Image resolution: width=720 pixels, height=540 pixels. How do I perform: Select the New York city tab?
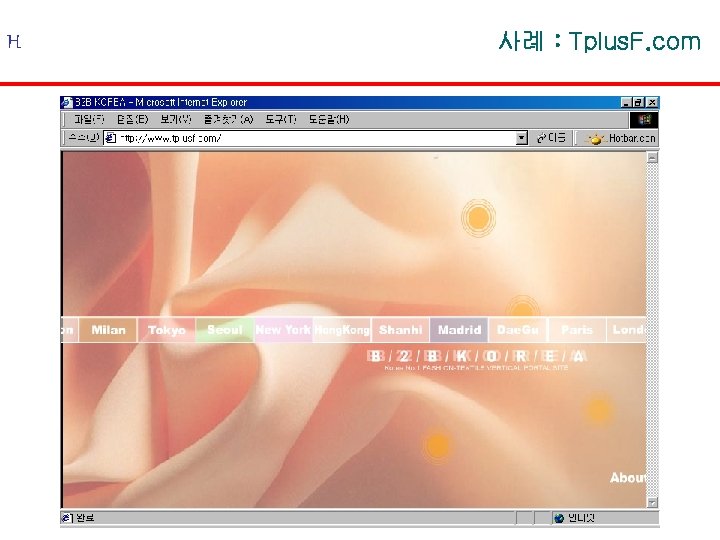coord(283,330)
